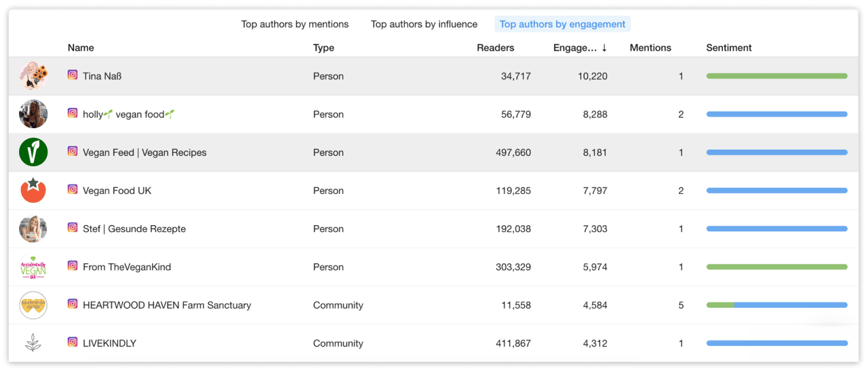
Task: Switch to Top authors by mentions tab
Action: pyautogui.click(x=295, y=24)
